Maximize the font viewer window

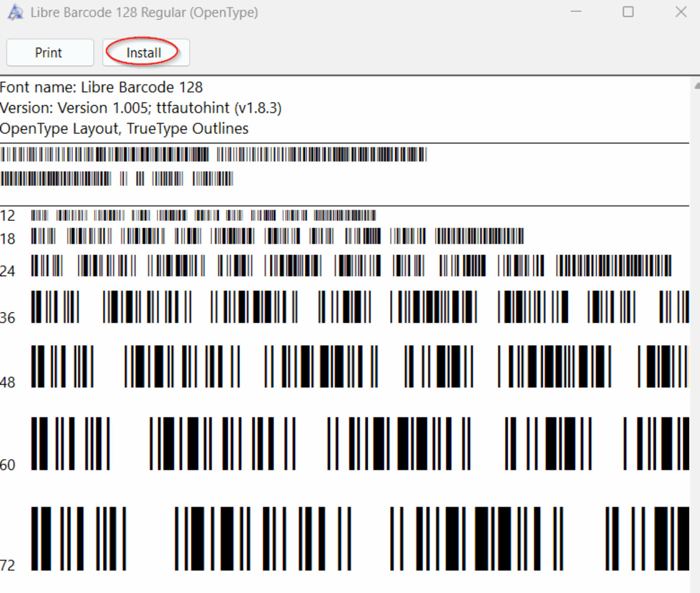coord(628,12)
